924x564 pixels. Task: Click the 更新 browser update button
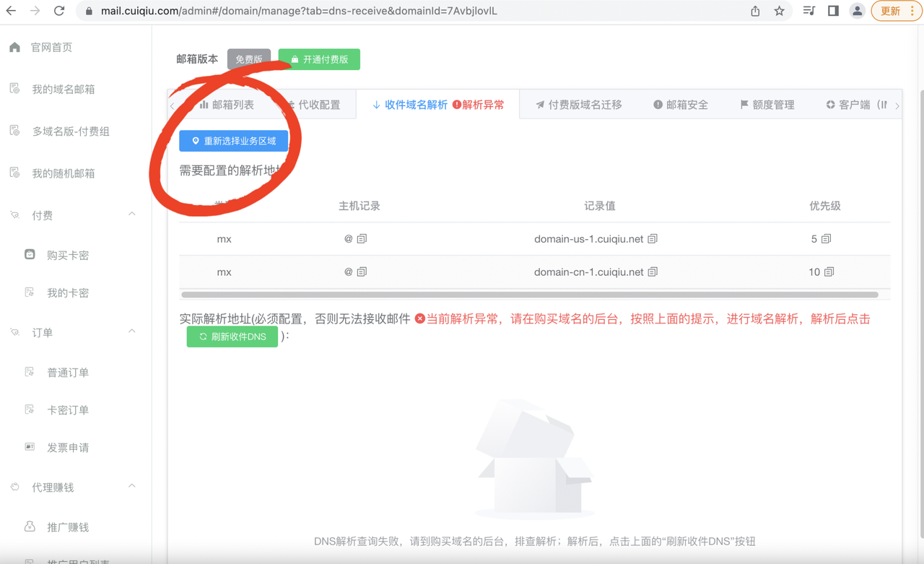coord(896,11)
